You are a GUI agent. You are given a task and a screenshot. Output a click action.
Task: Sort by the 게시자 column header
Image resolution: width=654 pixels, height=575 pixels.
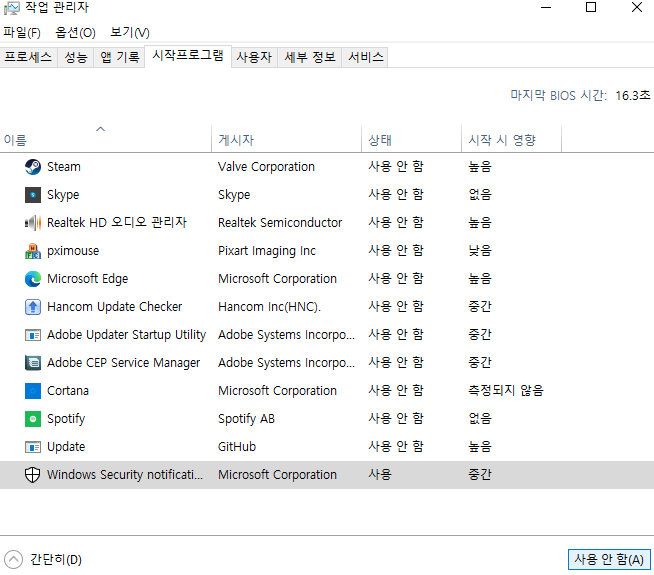point(286,139)
